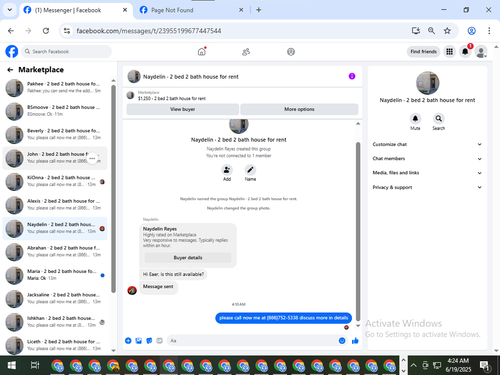Expand Customize chat section
Screen dimensions: 500x375
coord(427,144)
